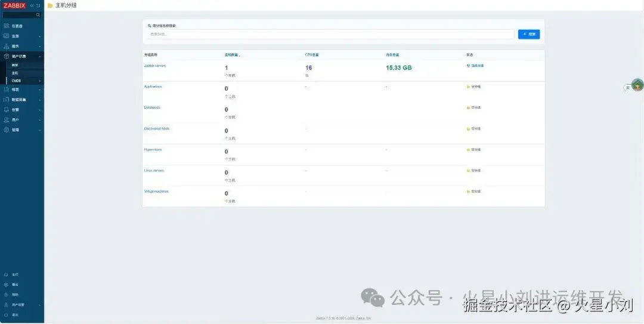Click the CPU count value 16
Viewport: 644px width, 324px height.
pyautogui.click(x=308, y=68)
